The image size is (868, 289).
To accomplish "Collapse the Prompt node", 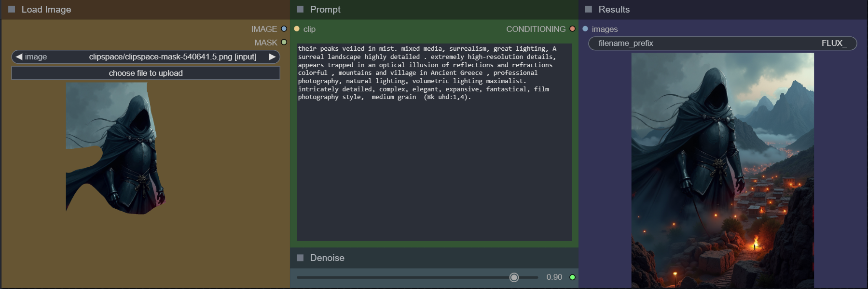I will [300, 9].
